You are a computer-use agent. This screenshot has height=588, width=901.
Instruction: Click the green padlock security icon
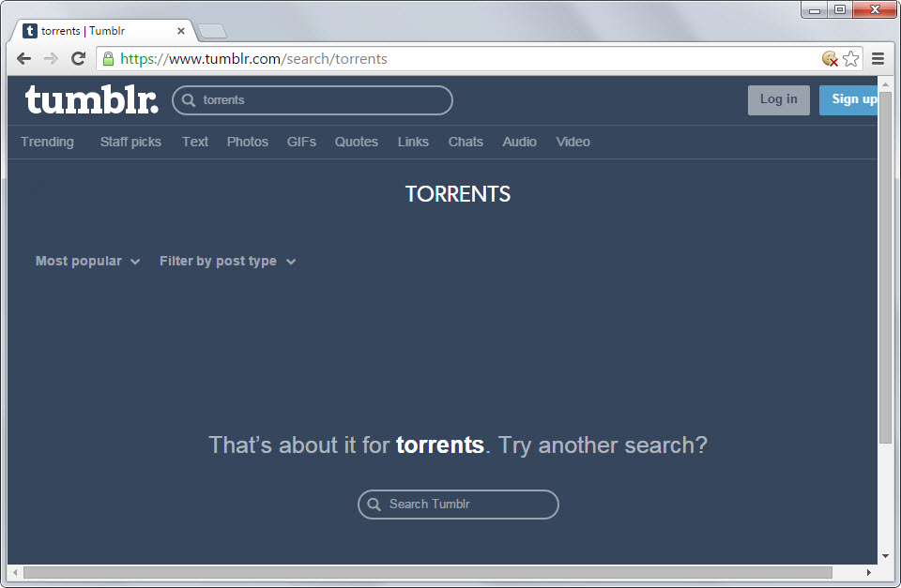pos(108,58)
